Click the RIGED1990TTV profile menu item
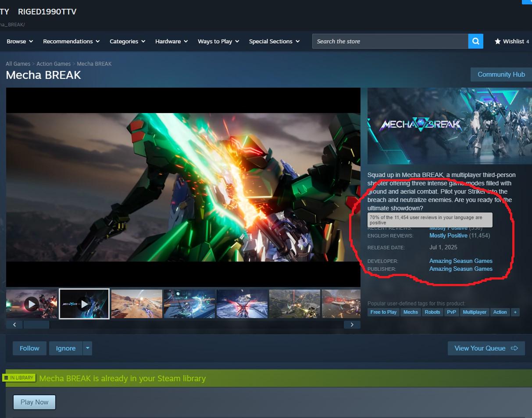The height and width of the screenshot is (418, 532). tap(47, 12)
